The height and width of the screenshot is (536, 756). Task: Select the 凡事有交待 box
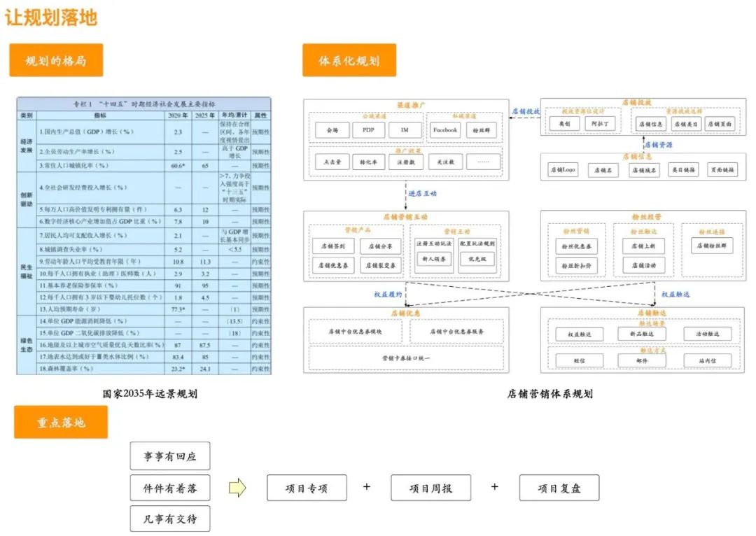tap(169, 519)
